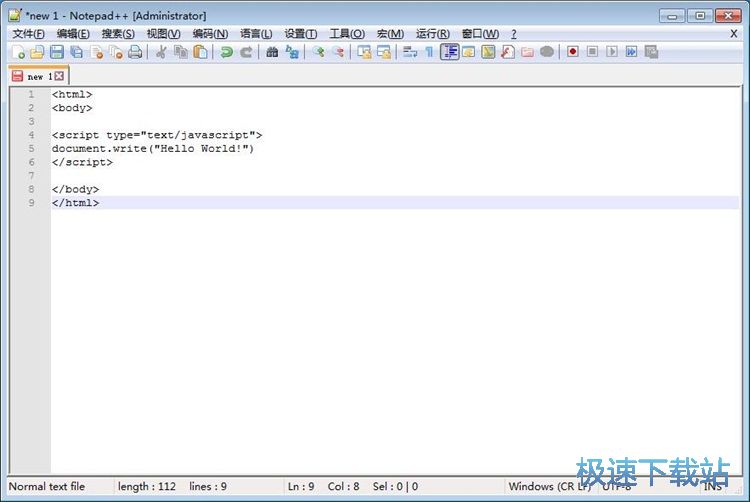Toggle the highlighted Indent Guide icon

pyautogui.click(x=450, y=52)
